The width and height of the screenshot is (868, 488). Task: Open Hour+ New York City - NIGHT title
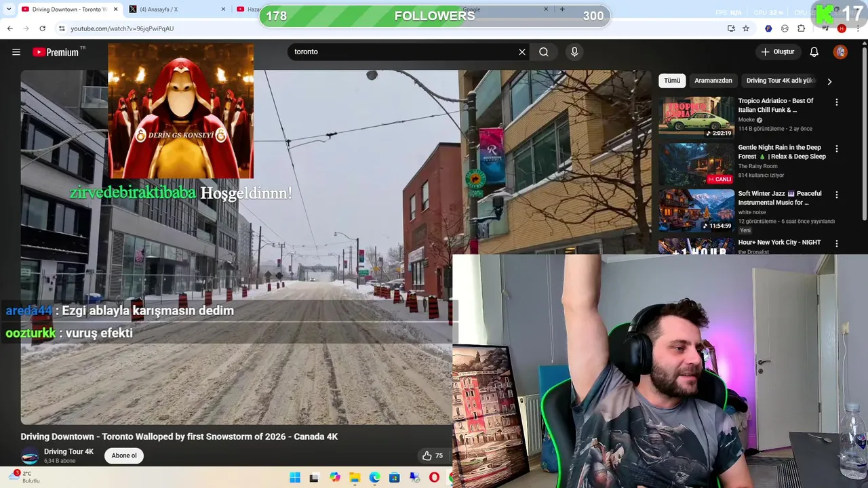point(779,242)
